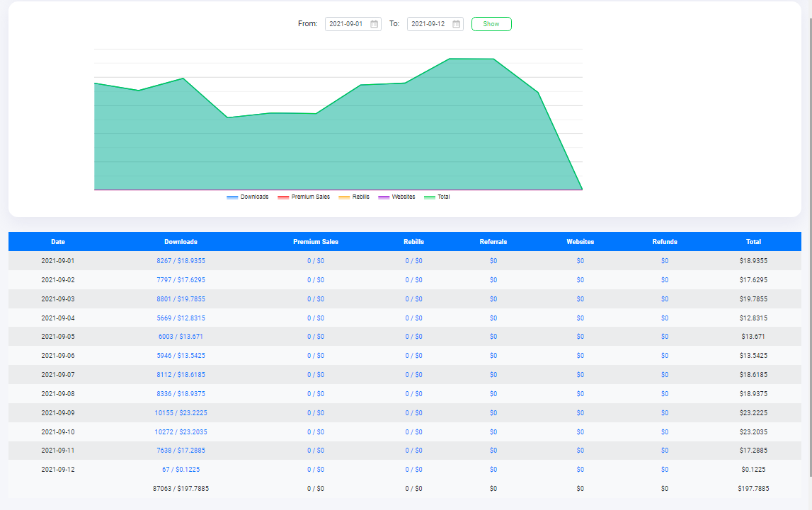Click the Downloads column header
The image size is (812, 510).
pyautogui.click(x=181, y=242)
